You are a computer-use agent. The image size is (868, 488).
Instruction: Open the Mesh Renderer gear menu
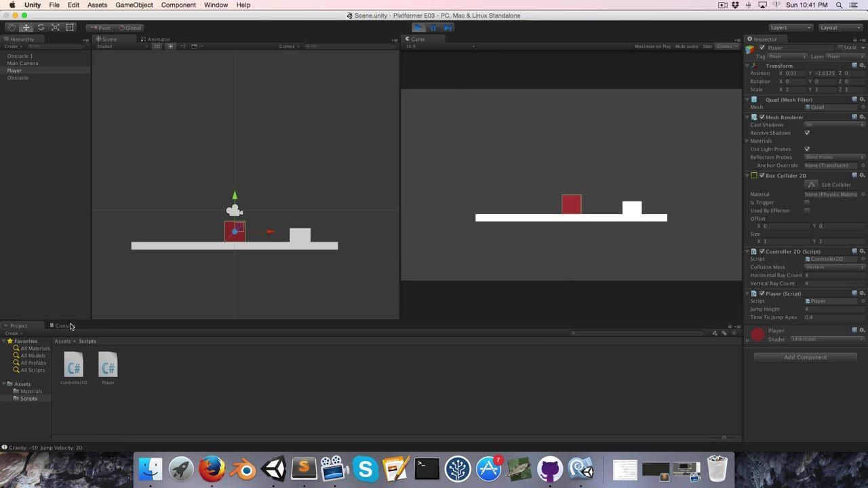(862, 117)
